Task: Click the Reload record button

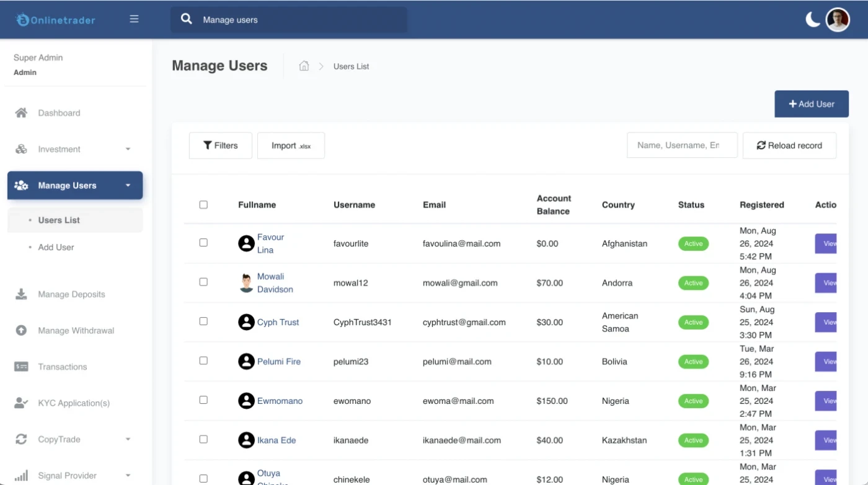Action: (x=789, y=146)
